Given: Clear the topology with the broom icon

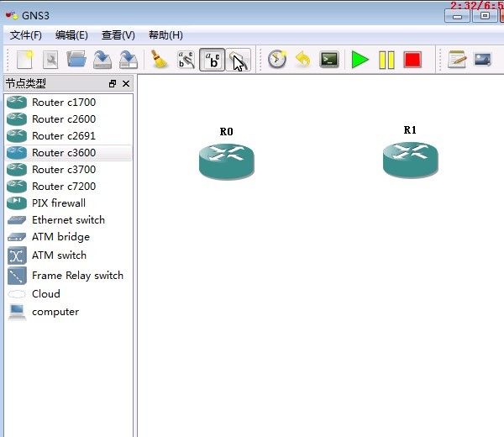Looking at the screenshot, I should (159, 60).
